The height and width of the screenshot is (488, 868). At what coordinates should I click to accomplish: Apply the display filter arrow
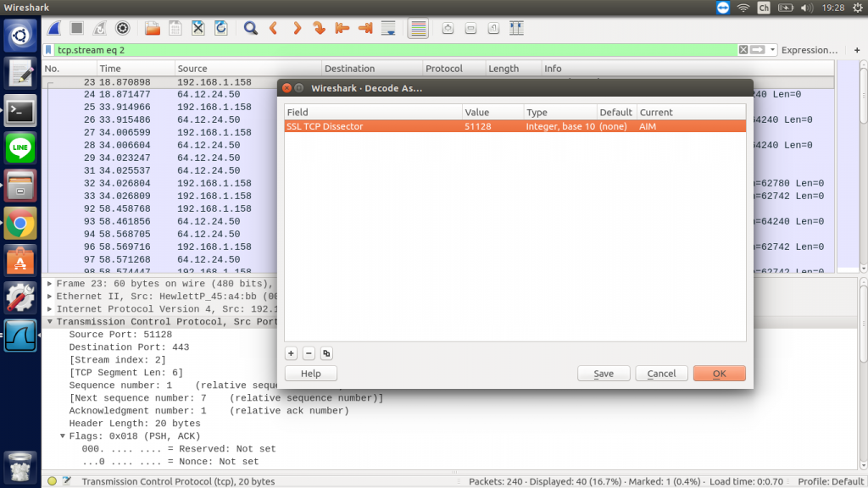coord(758,50)
